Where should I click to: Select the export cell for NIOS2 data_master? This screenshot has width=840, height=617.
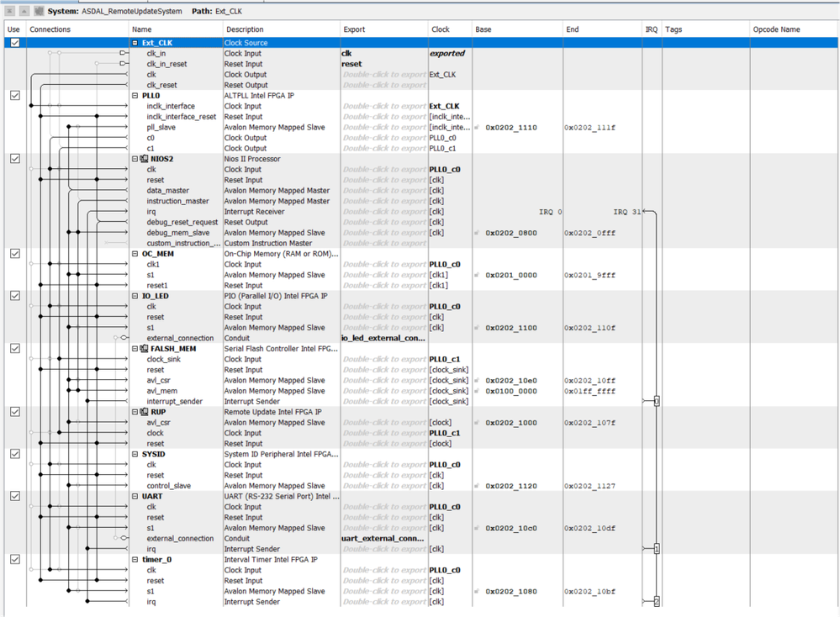[x=384, y=191]
